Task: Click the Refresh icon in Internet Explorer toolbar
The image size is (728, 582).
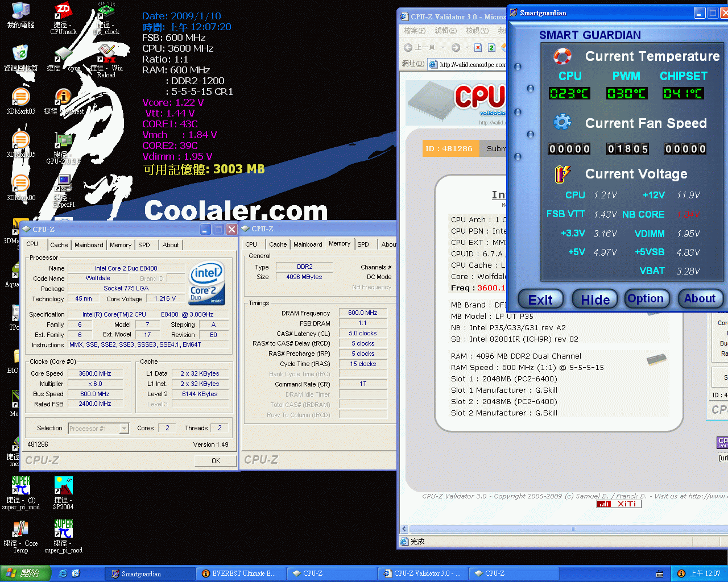Action: tap(491, 47)
